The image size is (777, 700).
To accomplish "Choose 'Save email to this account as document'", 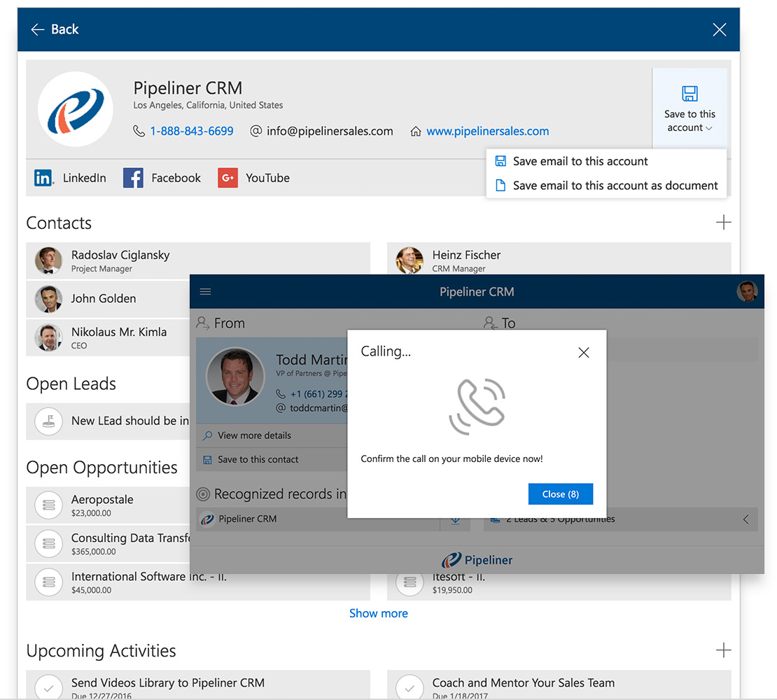I will pos(616,185).
